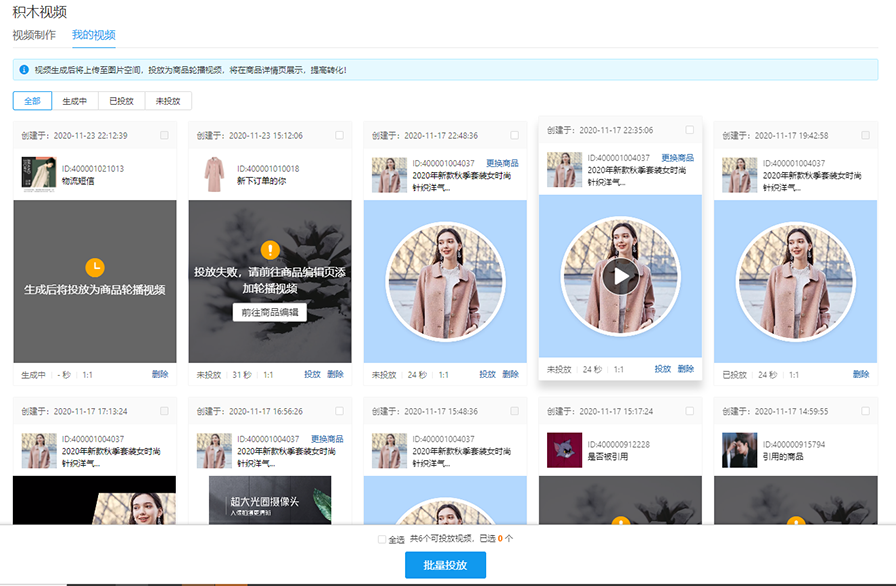Filter videos by 生成中

(x=75, y=101)
